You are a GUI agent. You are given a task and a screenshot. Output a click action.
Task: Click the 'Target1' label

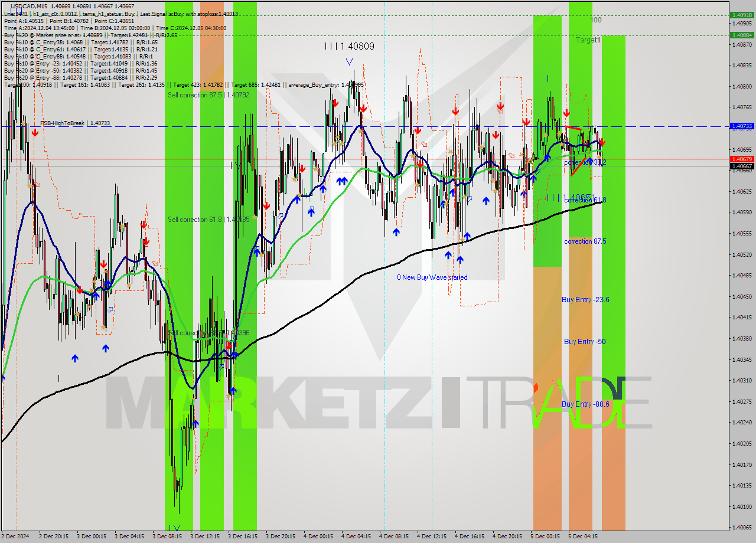(588, 40)
